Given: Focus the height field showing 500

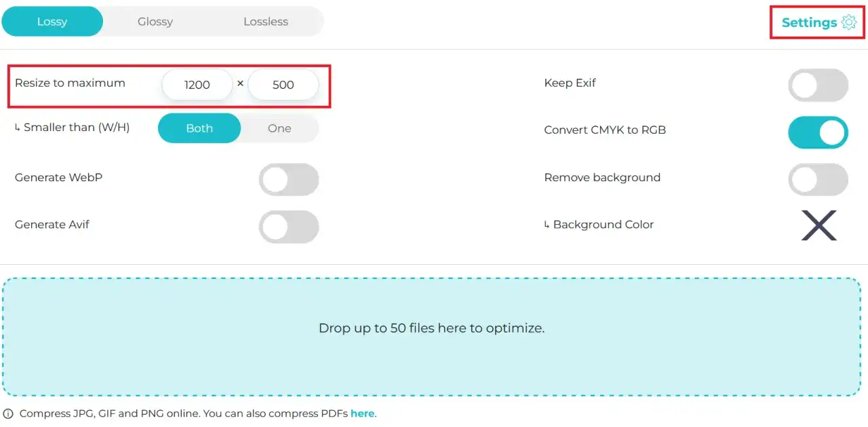Looking at the screenshot, I should click(283, 85).
